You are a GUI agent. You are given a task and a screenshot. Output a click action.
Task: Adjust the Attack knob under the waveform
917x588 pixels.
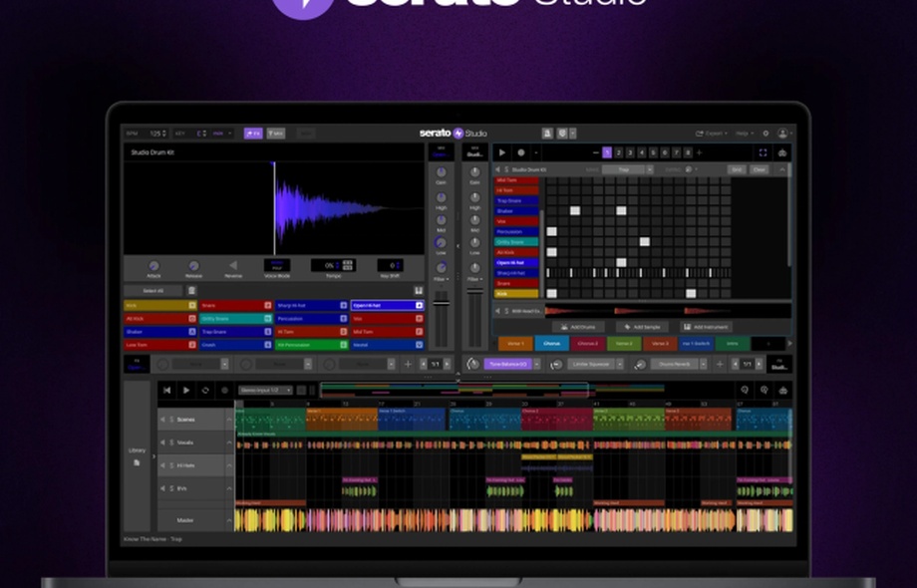point(153,266)
